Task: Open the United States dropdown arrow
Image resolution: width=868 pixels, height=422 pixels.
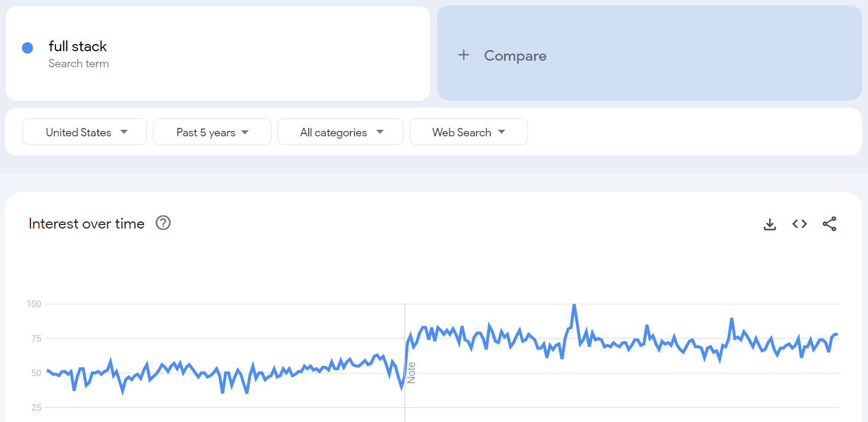Action: click(123, 132)
